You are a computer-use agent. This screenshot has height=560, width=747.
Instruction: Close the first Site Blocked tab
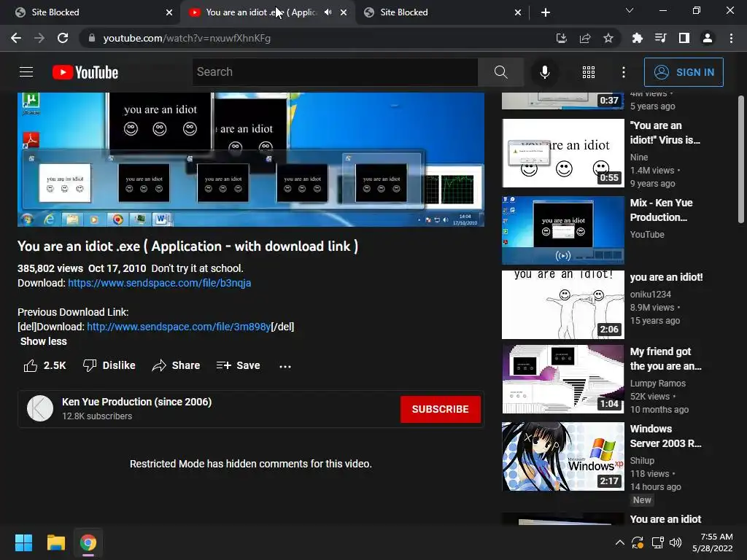pyautogui.click(x=169, y=12)
